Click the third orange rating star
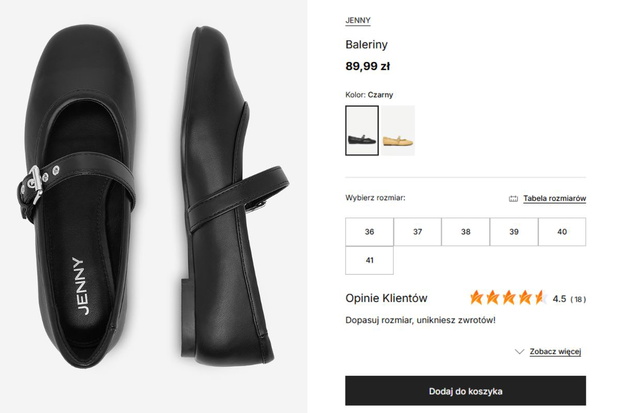620x413 pixels. [509, 297]
